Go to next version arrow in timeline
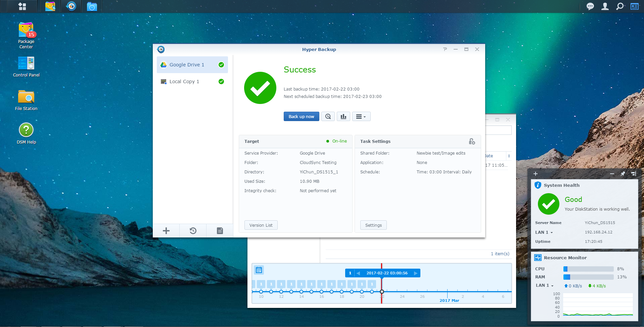Image resolution: width=644 pixels, height=327 pixels. (x=416, y=273)
